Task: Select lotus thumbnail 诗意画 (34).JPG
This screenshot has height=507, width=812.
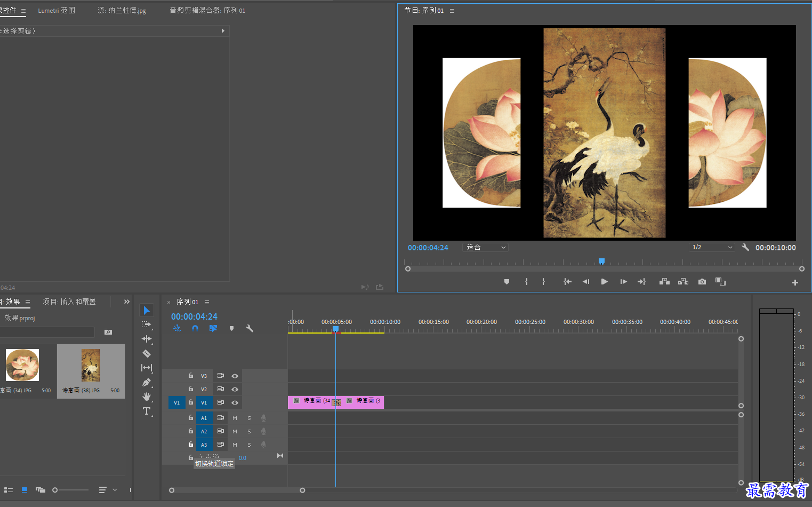Action: (x=22, y=365)
